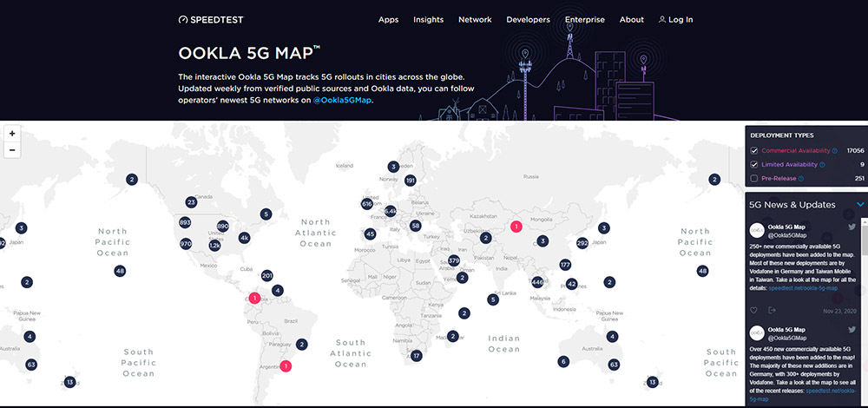This screenshot has height=408, width=868.
Task: Click the Ookla 5G Map tweet avatar
Action: [x=757, y=230]
